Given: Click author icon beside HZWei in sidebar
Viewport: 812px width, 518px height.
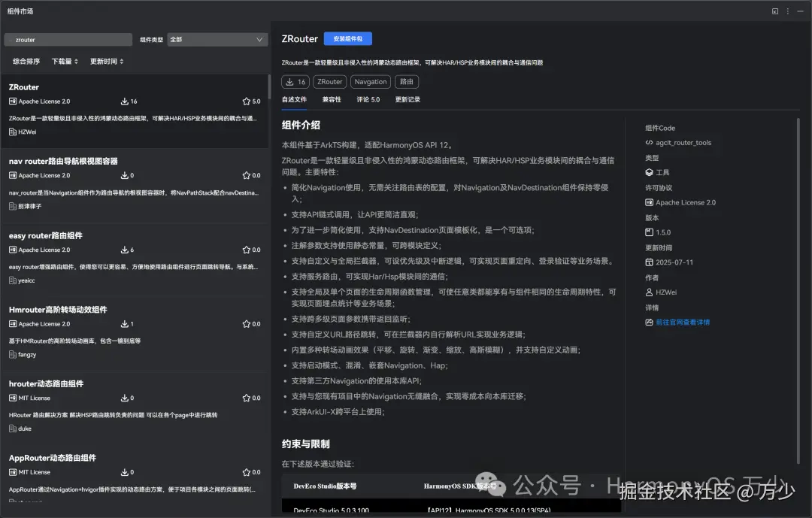Looking at the screenshot, I should point(649,292).
